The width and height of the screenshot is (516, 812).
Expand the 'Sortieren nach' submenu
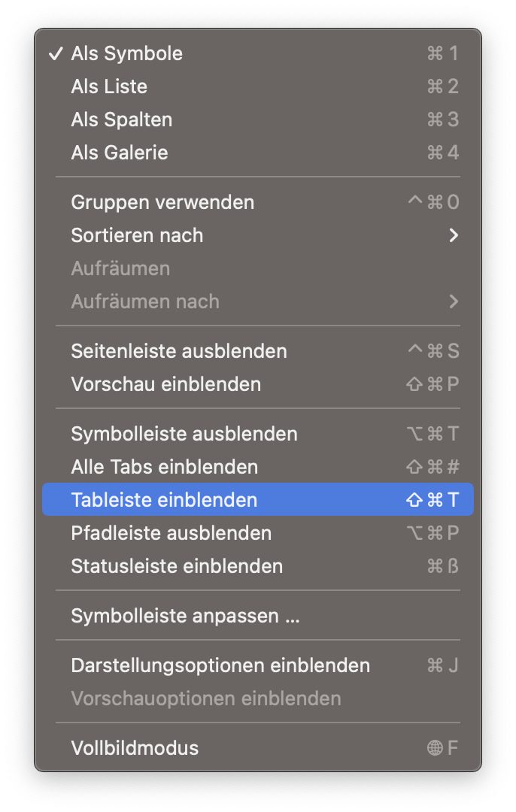tap(137, 235)
